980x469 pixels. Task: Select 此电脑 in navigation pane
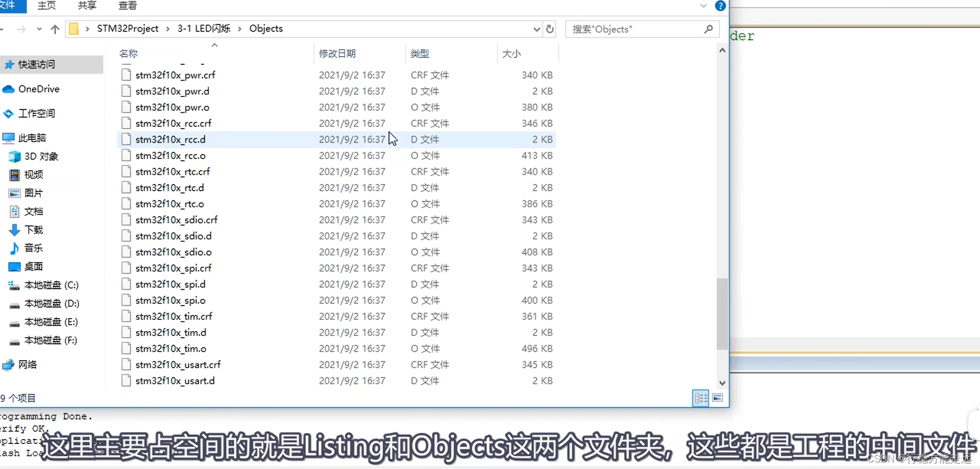(x=32, y=138)
